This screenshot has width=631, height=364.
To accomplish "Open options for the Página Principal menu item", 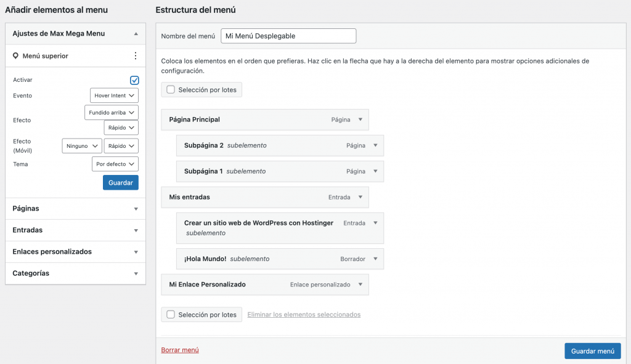I will pyautogui.click(x=361, y=119).
